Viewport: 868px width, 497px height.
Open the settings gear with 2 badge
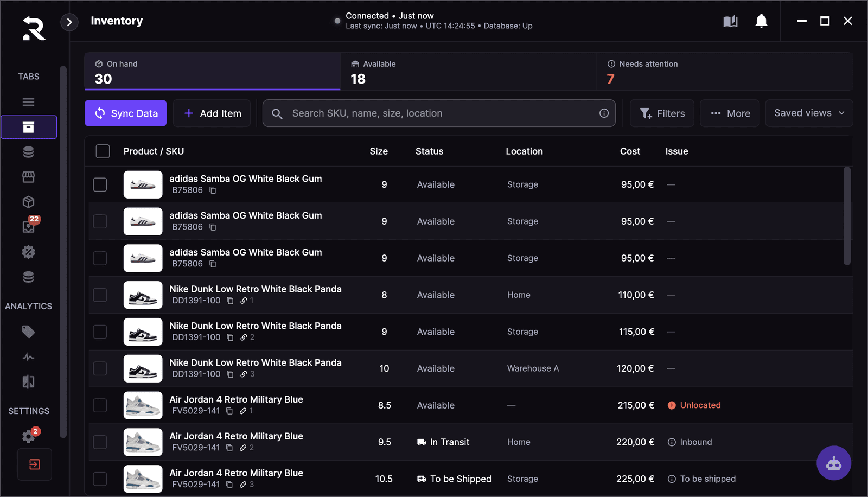28,436
